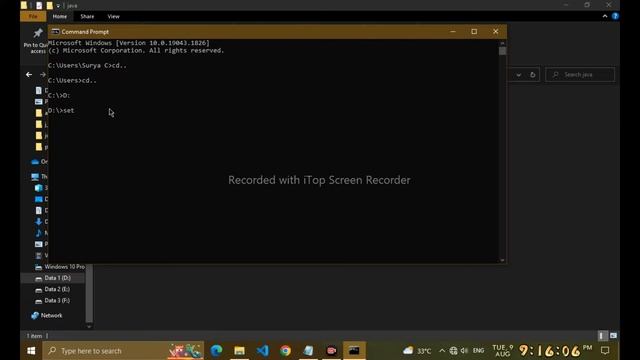The image size is (640, 360).
Task: Close the Command Prompt window
Action: (x=496, y=31)
